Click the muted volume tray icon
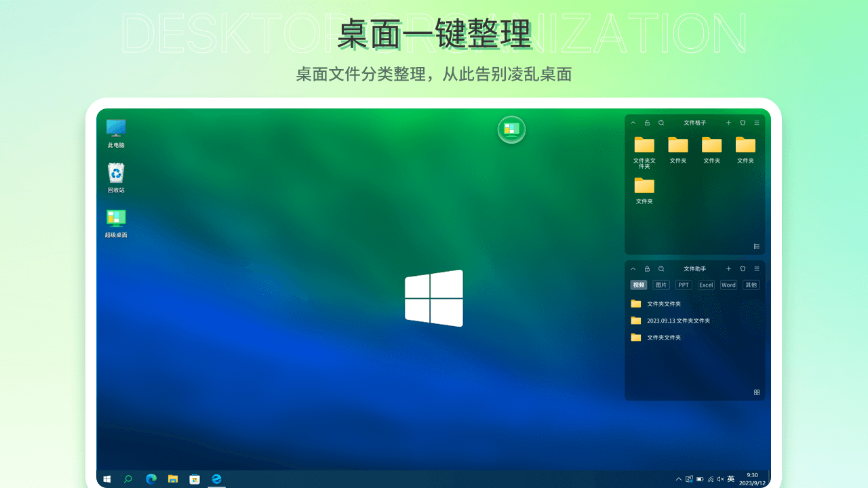 [720, 479]
